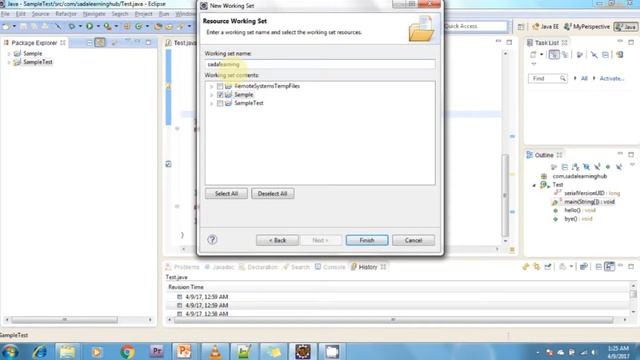Open Internet Explorer from the taskbar

40,351
